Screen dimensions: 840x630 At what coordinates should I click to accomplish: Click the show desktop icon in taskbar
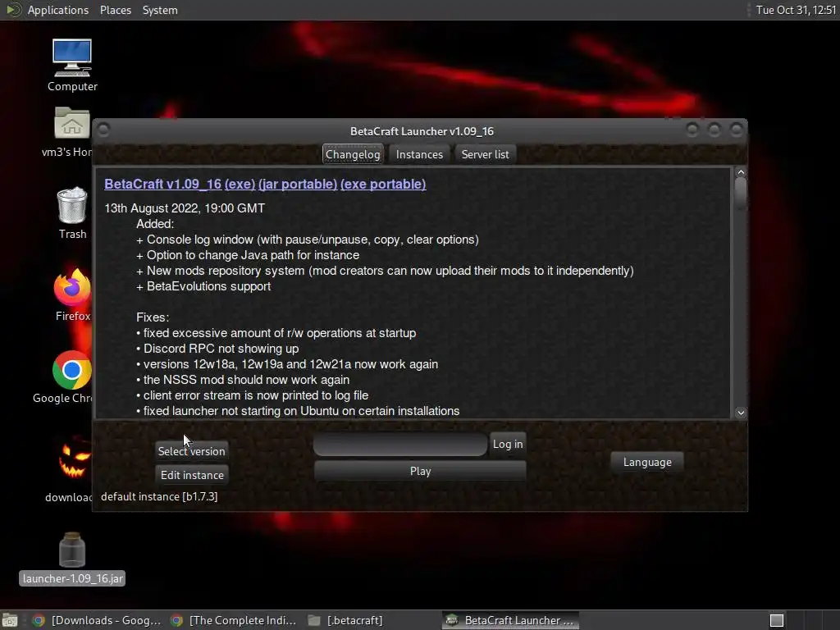(10, 620)
